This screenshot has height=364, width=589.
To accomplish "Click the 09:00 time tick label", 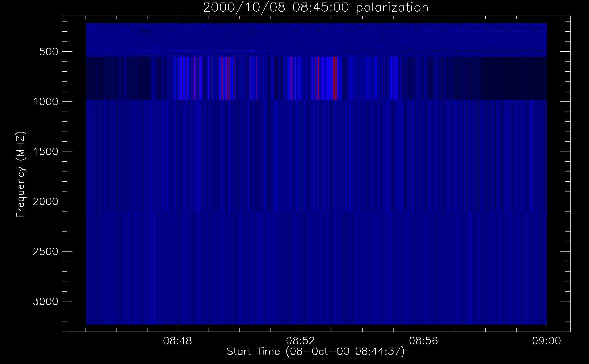I will 547,341.
